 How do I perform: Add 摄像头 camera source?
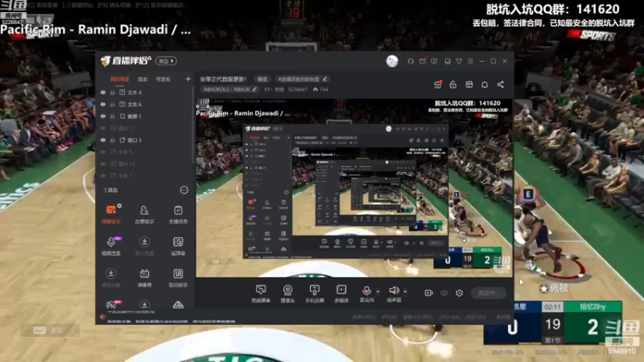click(287, 294)
